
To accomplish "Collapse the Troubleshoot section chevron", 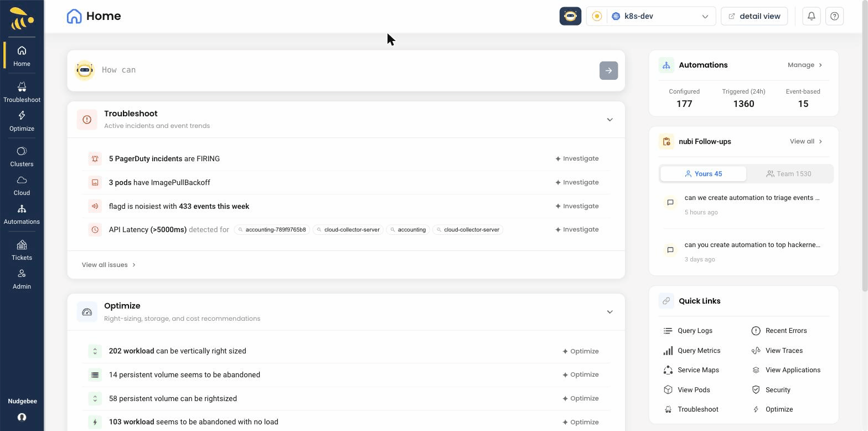I will point(609,120).
